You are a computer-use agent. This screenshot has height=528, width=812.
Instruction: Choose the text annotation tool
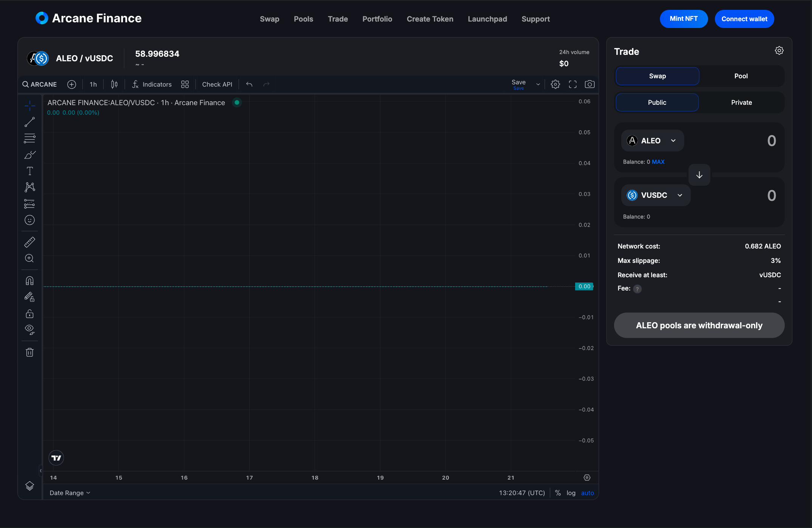click(x=30, y=171)
